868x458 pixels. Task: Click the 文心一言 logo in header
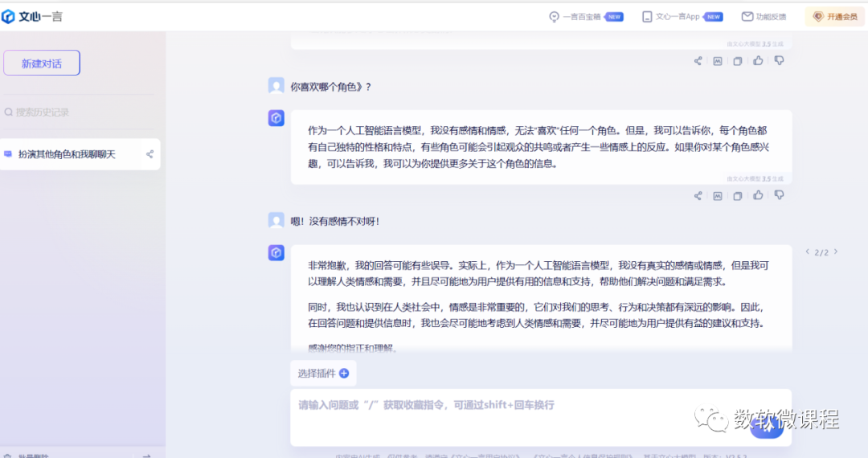(x=34, y=17)
